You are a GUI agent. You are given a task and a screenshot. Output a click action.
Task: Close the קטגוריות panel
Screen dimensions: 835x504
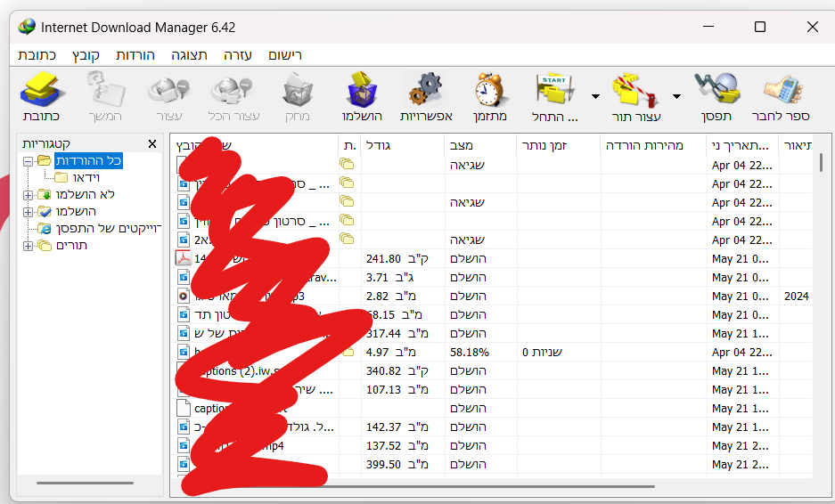152,143
